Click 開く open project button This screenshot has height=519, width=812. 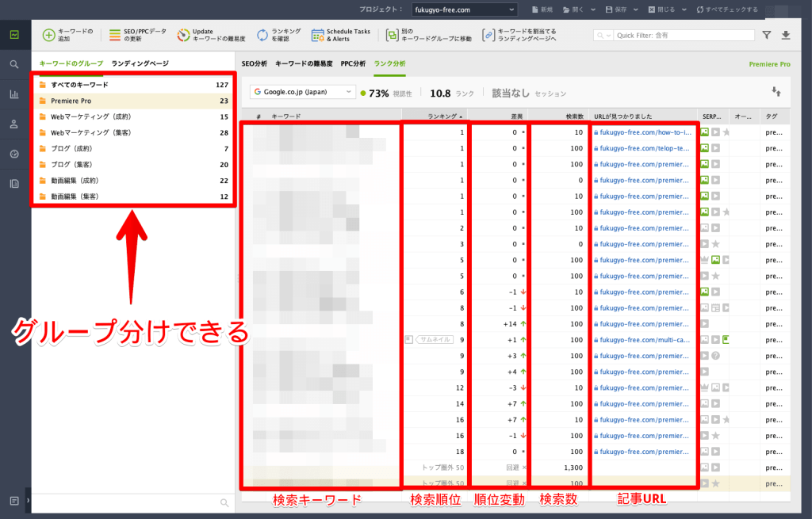coord(573,10)
